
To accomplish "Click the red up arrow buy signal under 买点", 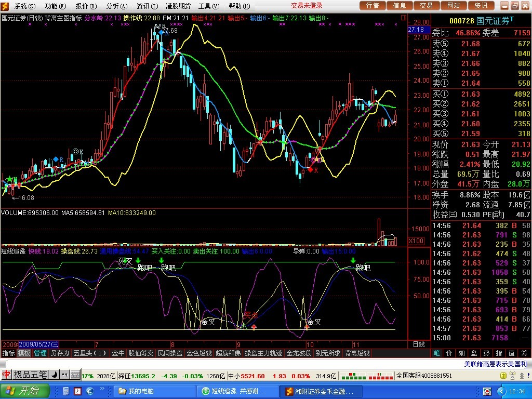I will tap(254, 327).
